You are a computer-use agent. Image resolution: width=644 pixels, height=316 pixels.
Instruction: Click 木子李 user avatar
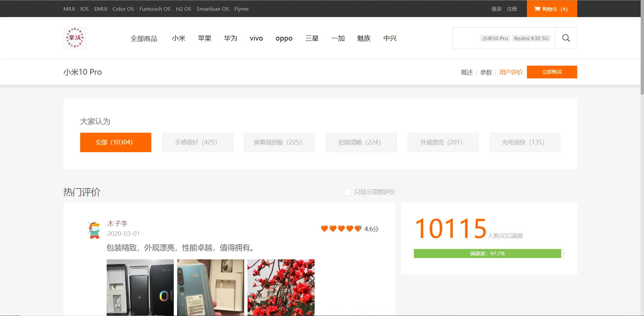(94, 230)
